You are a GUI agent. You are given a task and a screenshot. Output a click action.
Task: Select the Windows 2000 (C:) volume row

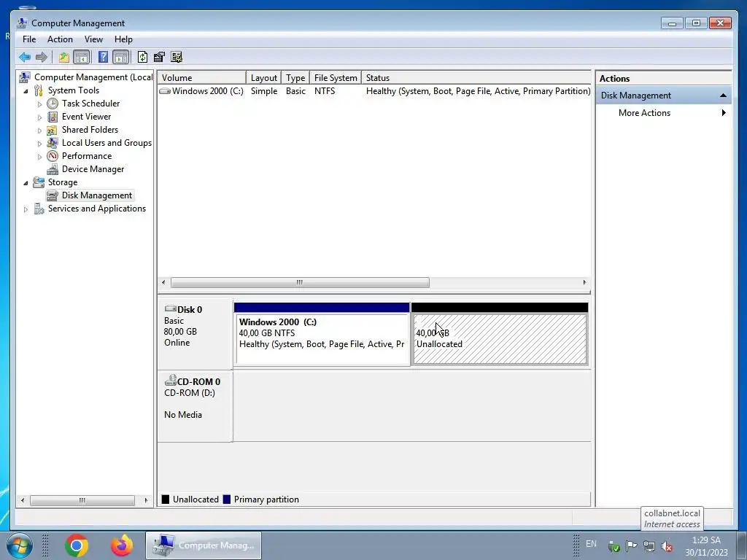[374, 91]
